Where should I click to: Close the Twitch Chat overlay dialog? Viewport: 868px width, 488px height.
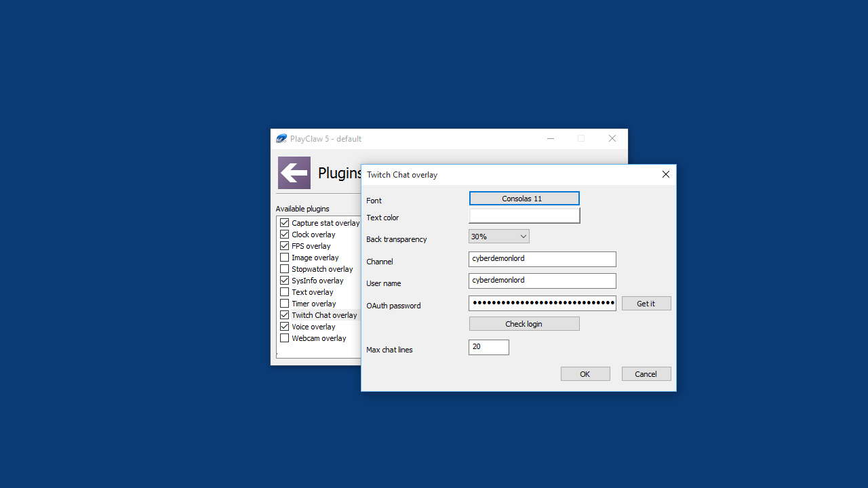pos(665,174)
